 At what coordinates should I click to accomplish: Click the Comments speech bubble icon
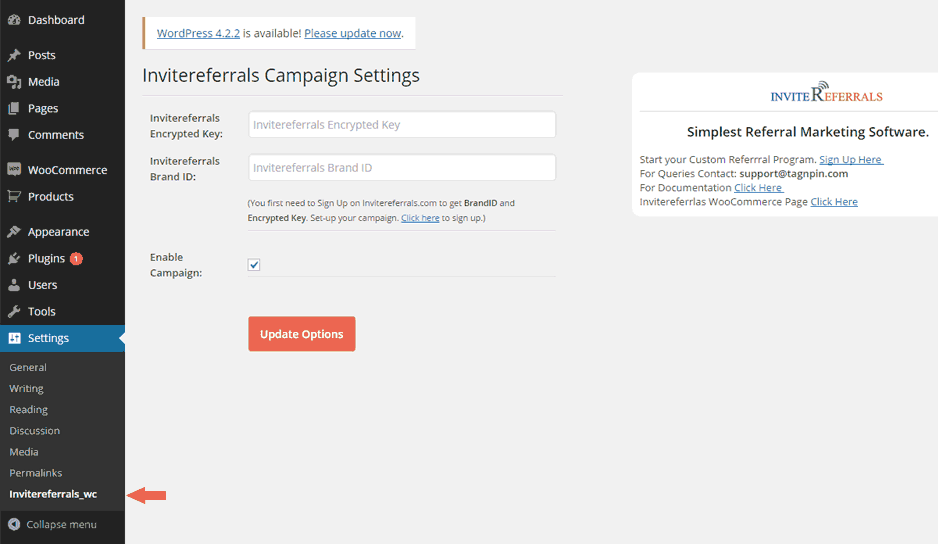coord(14,135)
